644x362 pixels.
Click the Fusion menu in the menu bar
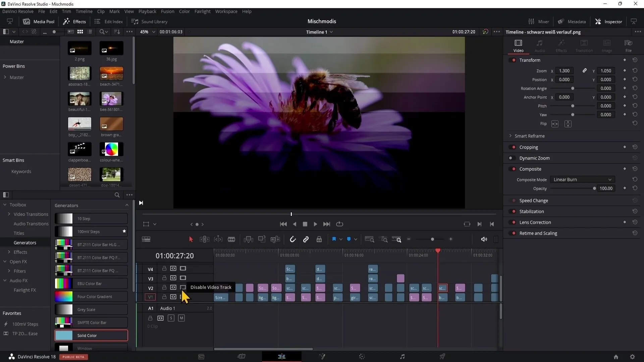point(168,11)
